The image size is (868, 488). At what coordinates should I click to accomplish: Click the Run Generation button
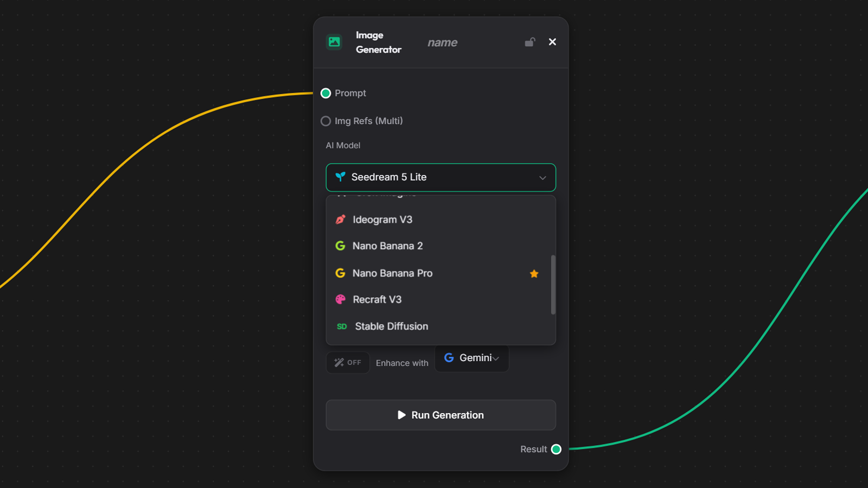441,415
